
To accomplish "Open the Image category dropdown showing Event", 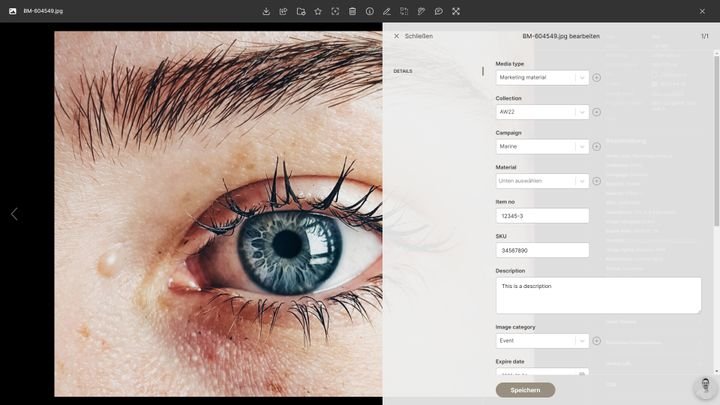I will click(x=542, y=341).
